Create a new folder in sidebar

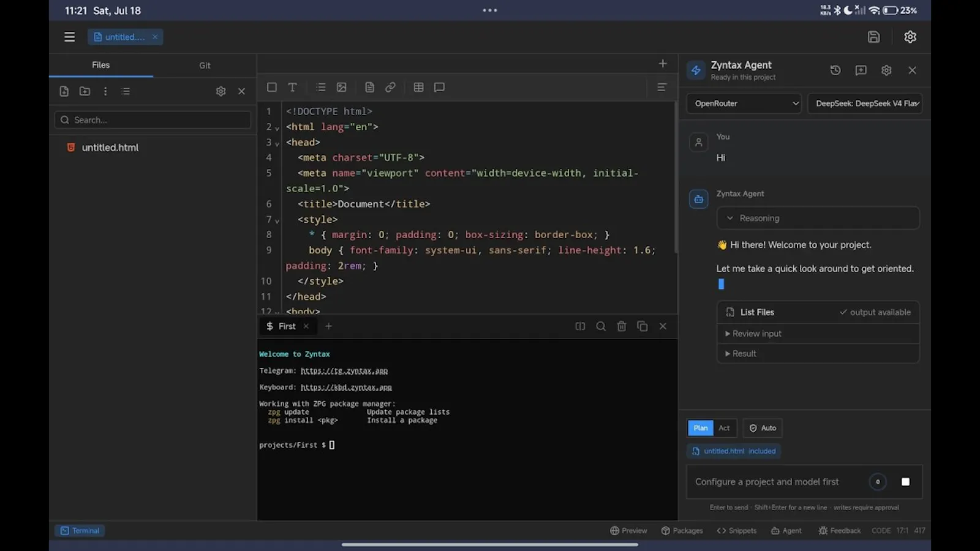pyautogui.click(x=85, y=91)
